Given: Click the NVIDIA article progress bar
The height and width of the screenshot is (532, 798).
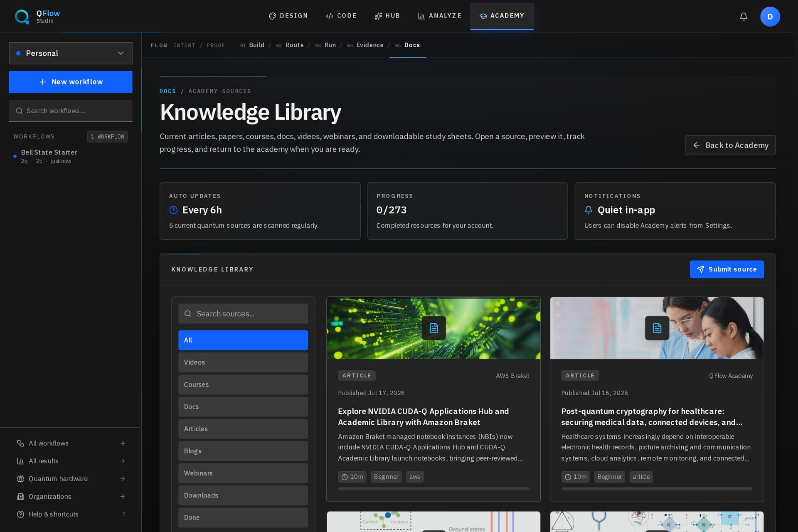Looking at the screenshot, I should click(x=433, y=489).
